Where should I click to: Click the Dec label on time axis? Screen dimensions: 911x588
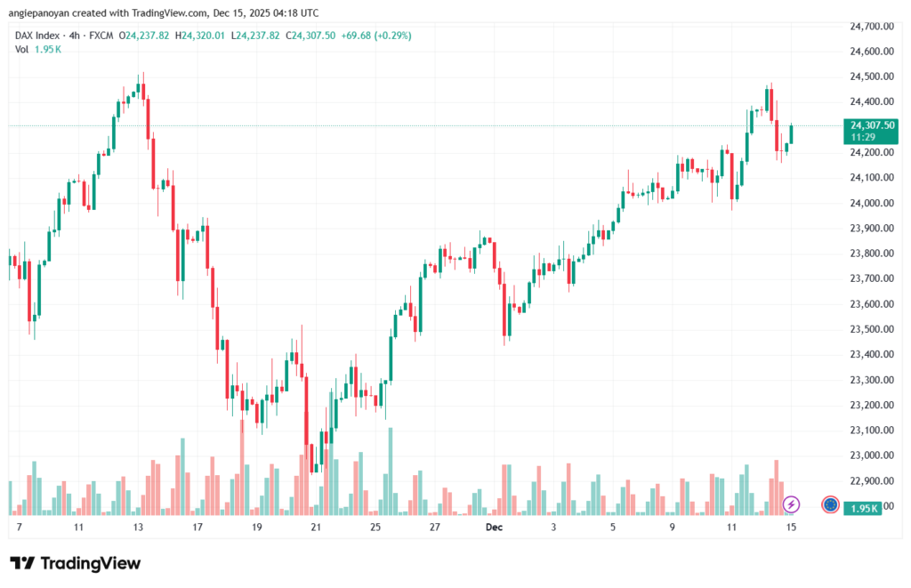pos(494,528)
